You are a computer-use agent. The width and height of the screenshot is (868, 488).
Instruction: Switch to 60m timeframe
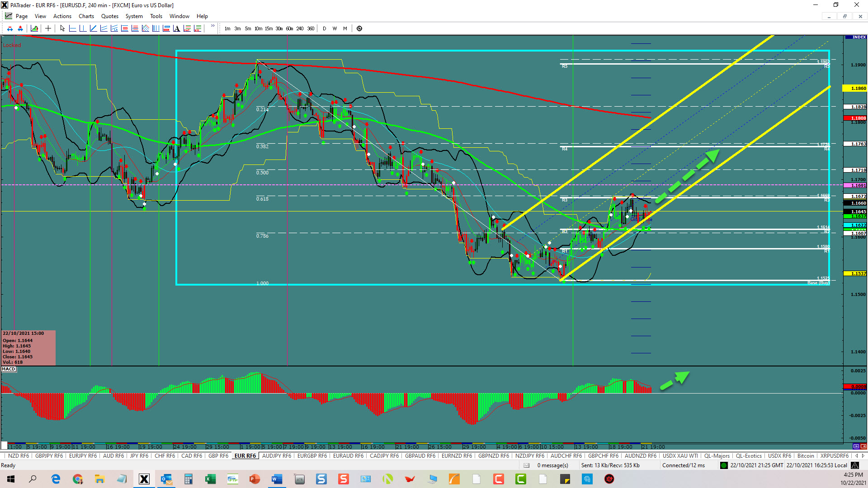[x=289, y=28]
